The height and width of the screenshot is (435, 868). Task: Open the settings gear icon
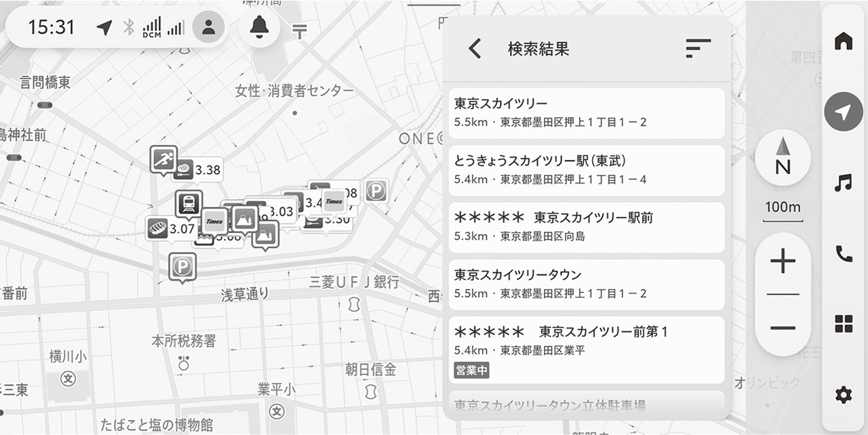pyautogui.click(x=843, y=395)
